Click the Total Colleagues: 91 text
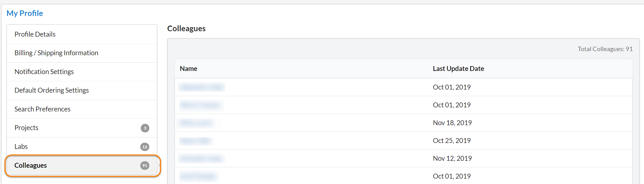The image size is (644, 184). pos(605,49)
